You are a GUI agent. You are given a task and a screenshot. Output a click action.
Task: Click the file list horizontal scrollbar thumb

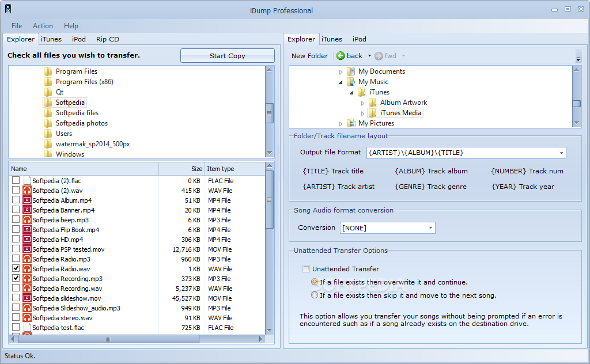point(108,339)
